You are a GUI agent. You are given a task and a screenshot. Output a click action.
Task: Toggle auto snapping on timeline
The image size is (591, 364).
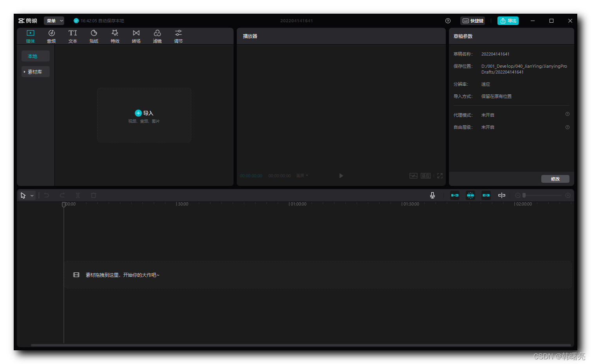(x=470, y=195)
